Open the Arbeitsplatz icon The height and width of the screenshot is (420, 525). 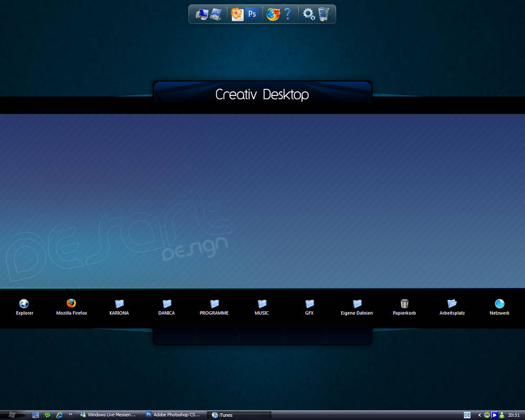point(452,307)
